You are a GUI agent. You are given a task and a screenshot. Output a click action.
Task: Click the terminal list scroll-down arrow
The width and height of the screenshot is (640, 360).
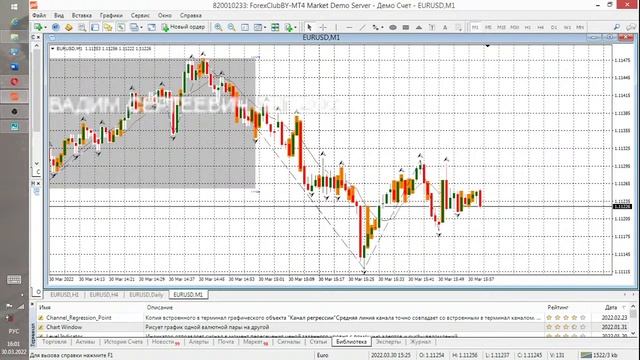633,333
